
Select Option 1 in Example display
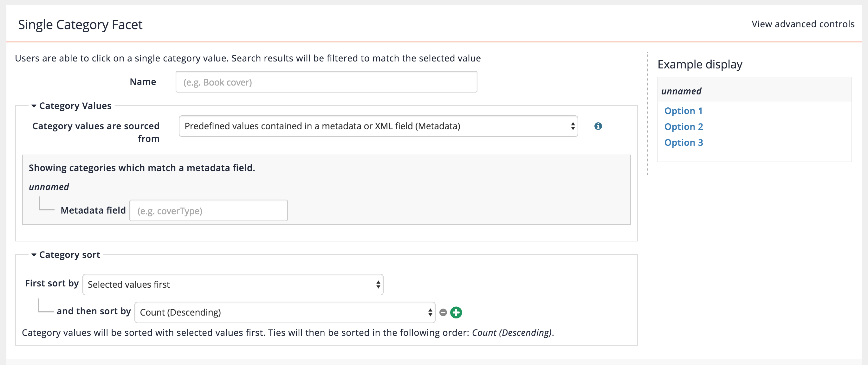pyautogui.click(x=683, y=111)
